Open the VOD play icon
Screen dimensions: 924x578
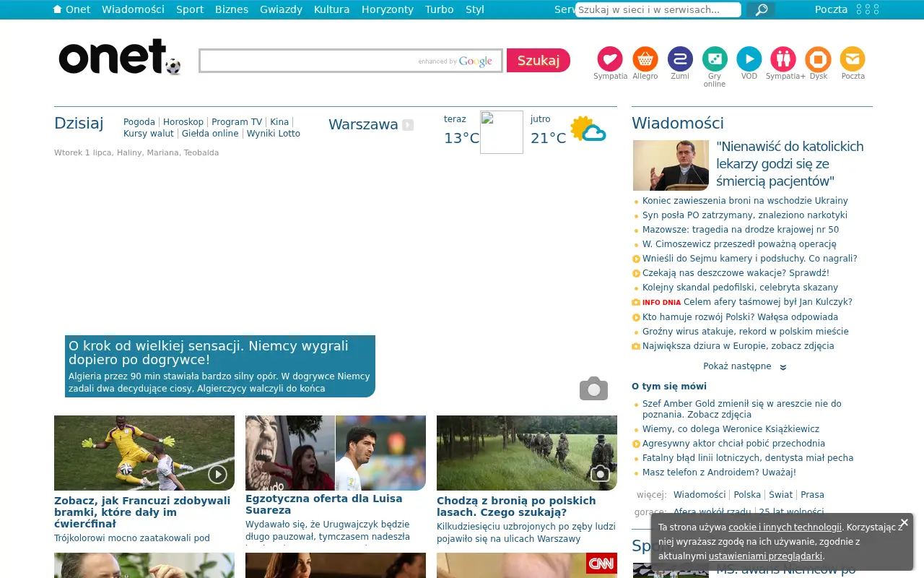pyautogui.click(x=749, y=59)
